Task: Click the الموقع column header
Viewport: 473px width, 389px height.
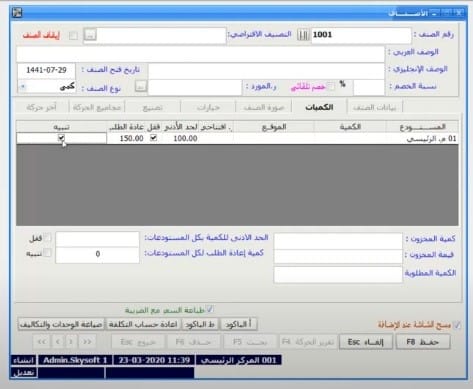Action: [274, 127]
